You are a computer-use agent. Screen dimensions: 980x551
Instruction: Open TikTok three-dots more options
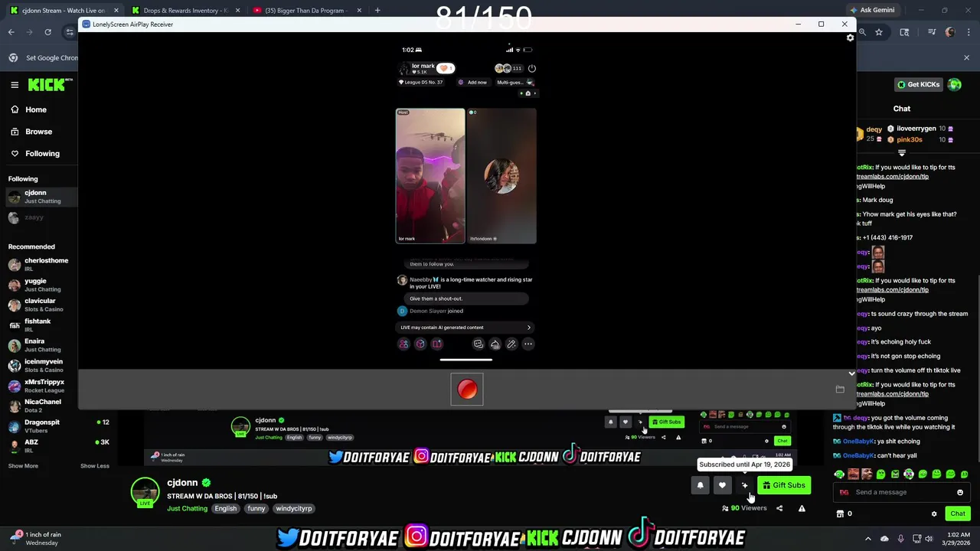click(528, 344)
